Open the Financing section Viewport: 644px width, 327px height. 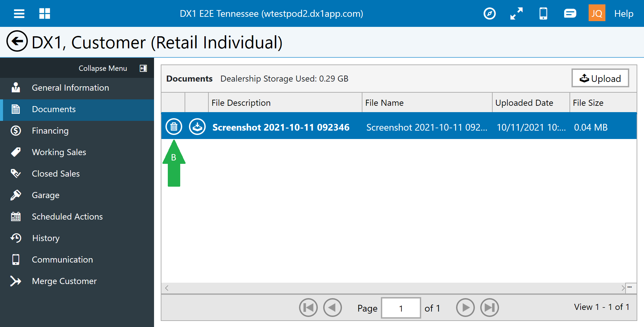click(x=77, y=131)
